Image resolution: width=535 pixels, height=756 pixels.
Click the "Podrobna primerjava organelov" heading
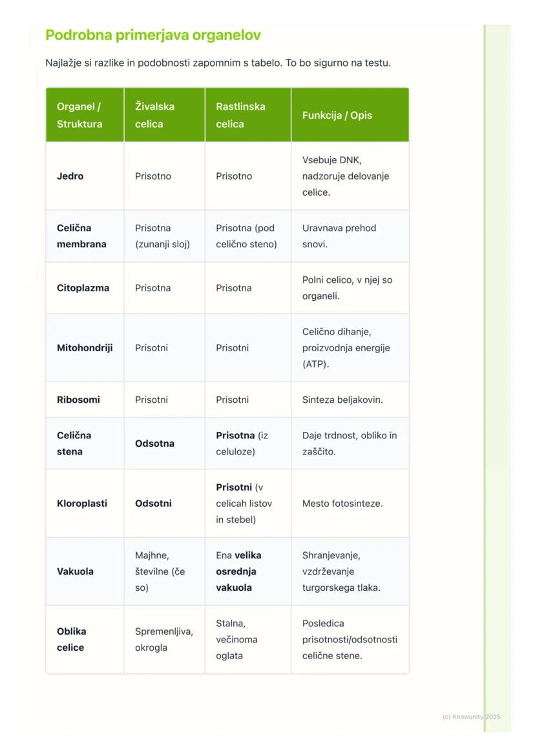click(x=153, y=35)
